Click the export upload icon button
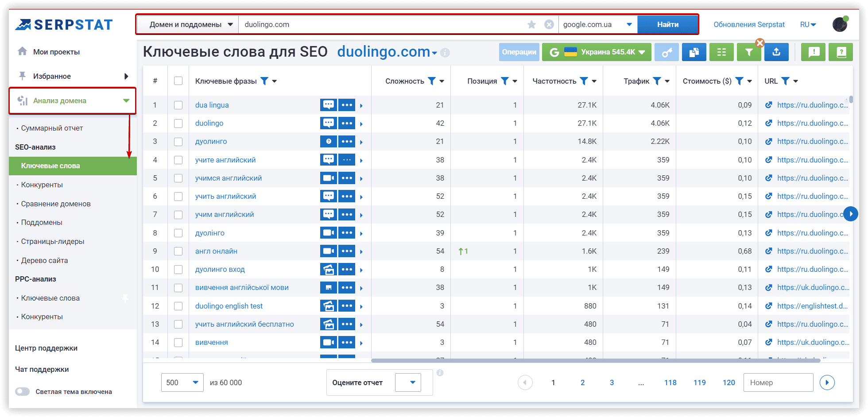This screenshot has height=417, width=868. [776, 52]
